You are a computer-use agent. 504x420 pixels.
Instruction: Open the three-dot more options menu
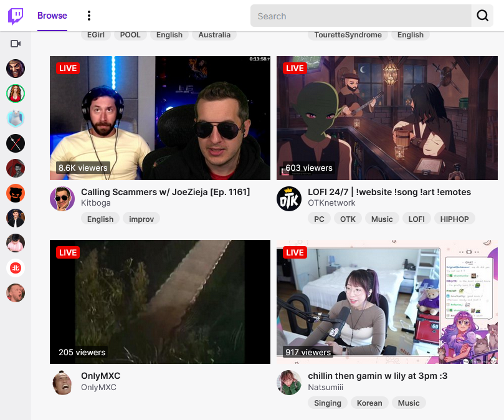point(89,16)
